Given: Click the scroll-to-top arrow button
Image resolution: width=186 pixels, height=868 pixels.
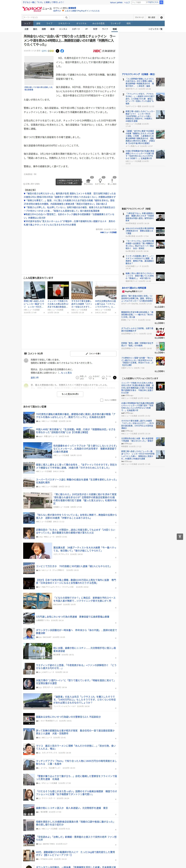Looking at the screenshot, I should [180, 536].
